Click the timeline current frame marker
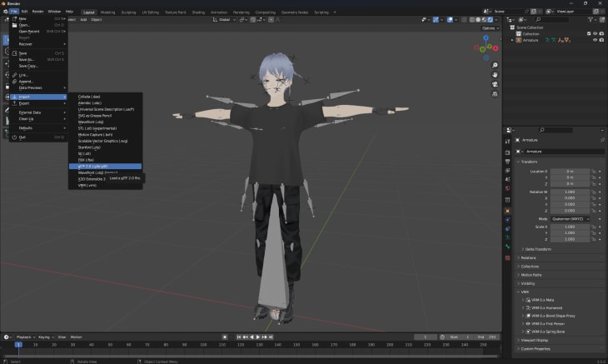 17,344
